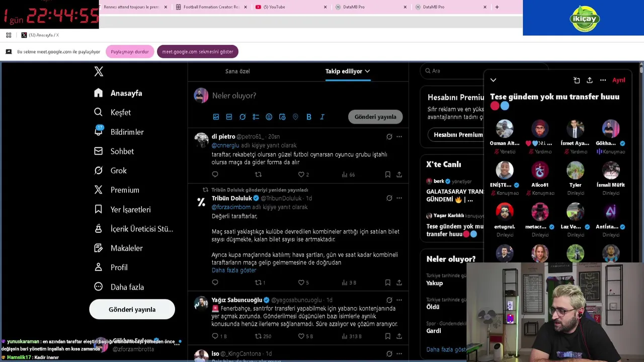Switch to Football Formation Creator tab

coord(211,7)
